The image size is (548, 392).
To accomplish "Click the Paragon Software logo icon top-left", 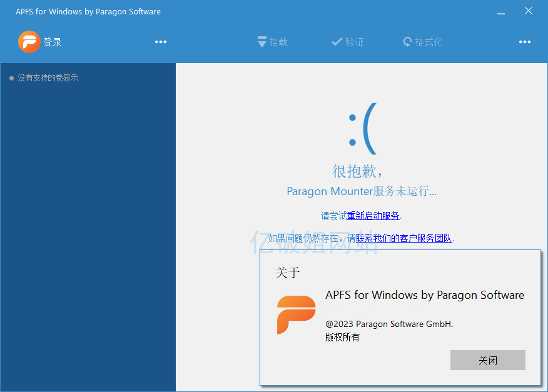I will (28, 42).
